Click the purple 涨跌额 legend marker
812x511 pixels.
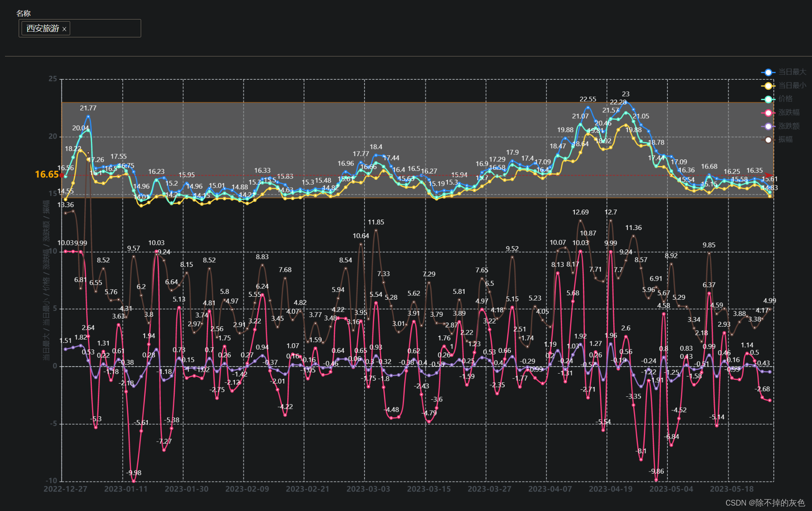pos(768,126)
